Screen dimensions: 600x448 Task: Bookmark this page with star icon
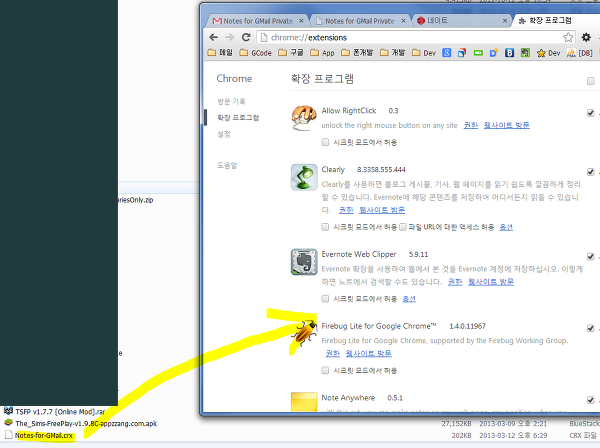pos(568,37)
